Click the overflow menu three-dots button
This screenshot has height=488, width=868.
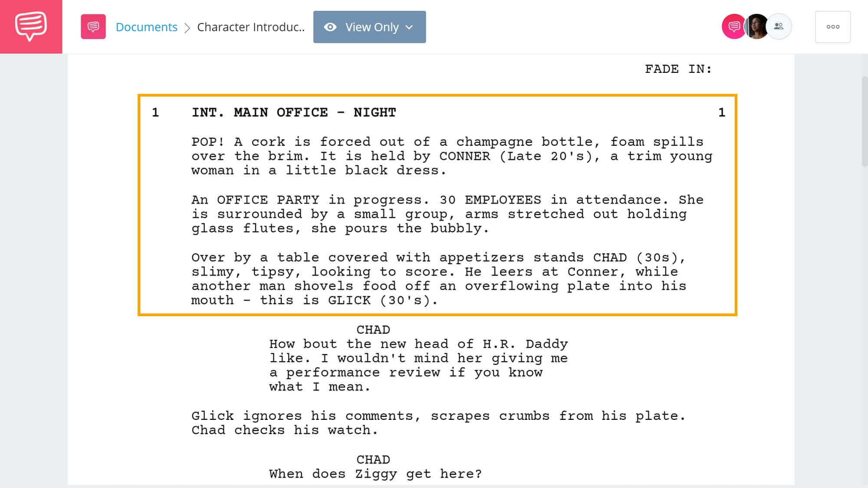point(833,26)
